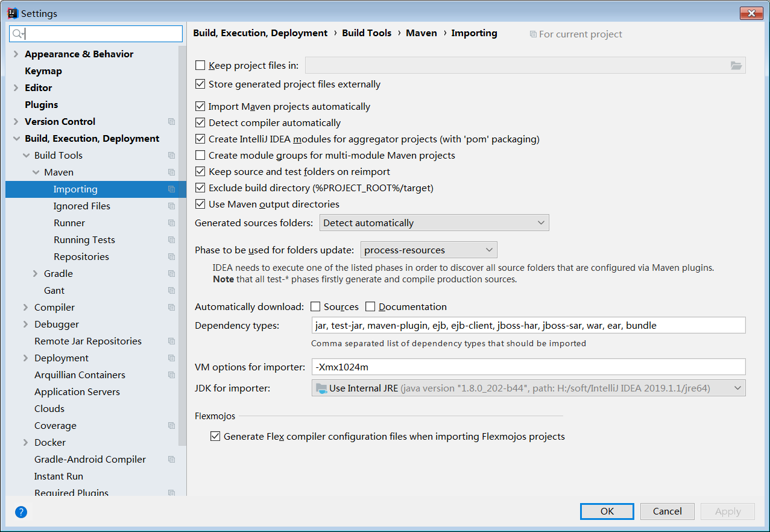
Task: Open the 'JDK for importer' dropdown
Action: (529, 388)
